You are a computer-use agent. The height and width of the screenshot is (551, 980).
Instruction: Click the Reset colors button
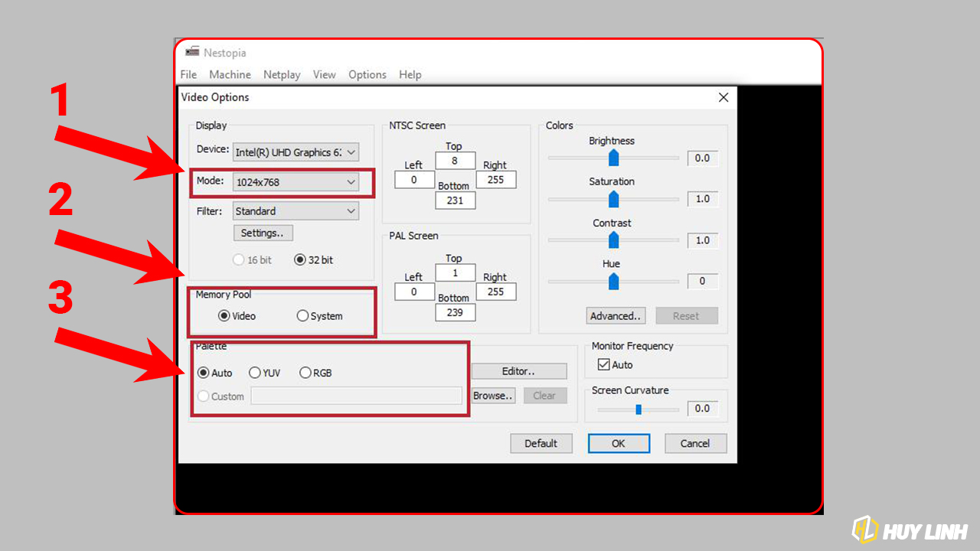[687, 316]
